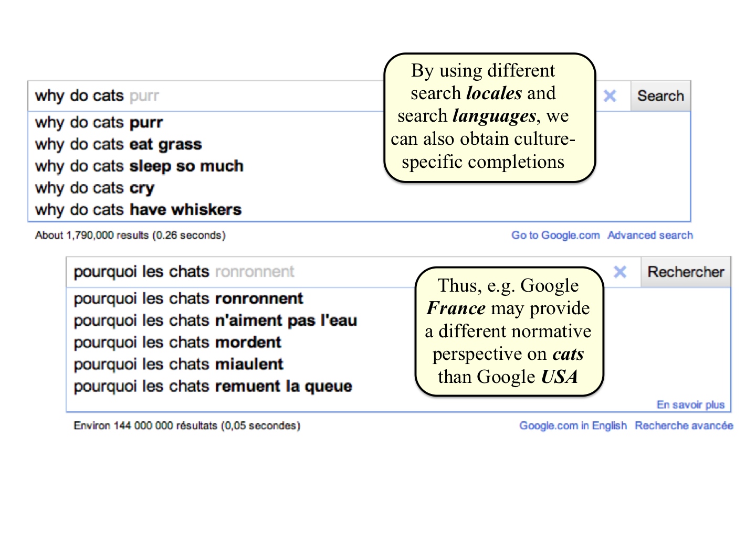Clear the 'why do cats' search box

[610, 96]
